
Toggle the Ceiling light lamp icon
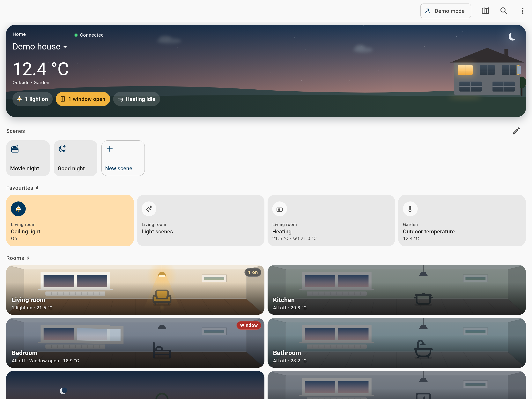pyautogui.click(x=18, y=209)
